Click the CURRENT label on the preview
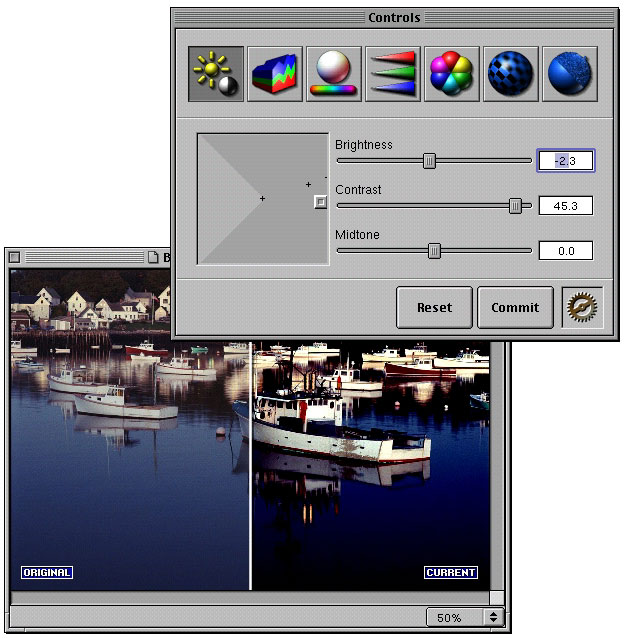This screenshot has width=624, height=638. click(x=451, y=572)
